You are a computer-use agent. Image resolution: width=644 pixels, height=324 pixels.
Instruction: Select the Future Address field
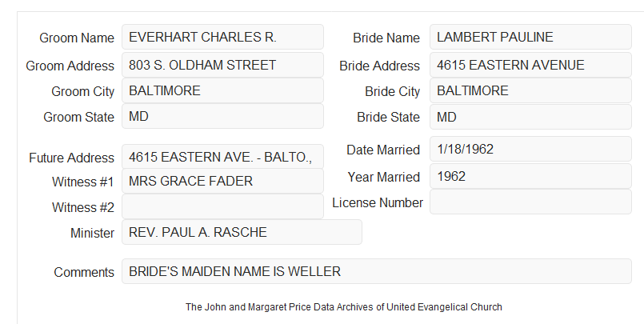tap(222, 157)
